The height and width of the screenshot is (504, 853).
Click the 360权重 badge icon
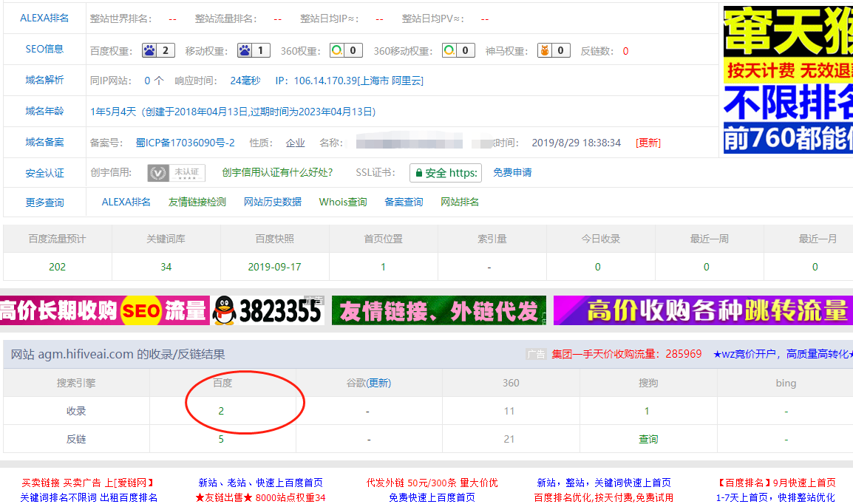(x=346, y=50)
